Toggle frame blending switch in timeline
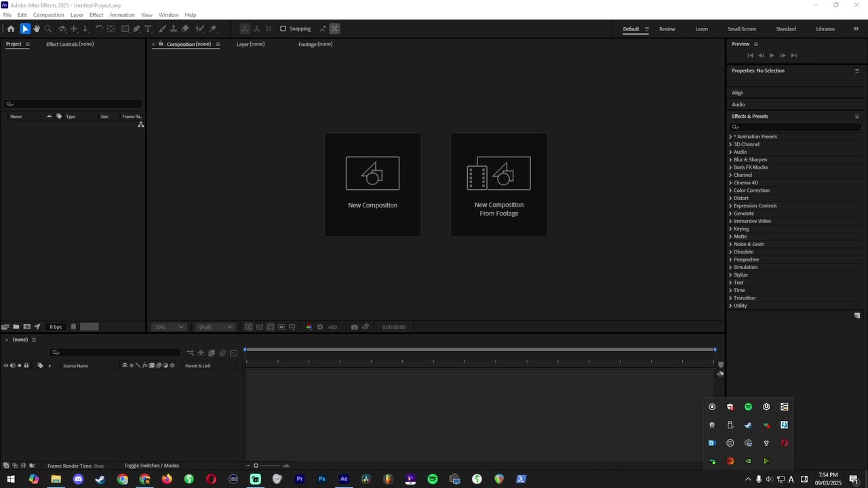 (x=212, y=352)
